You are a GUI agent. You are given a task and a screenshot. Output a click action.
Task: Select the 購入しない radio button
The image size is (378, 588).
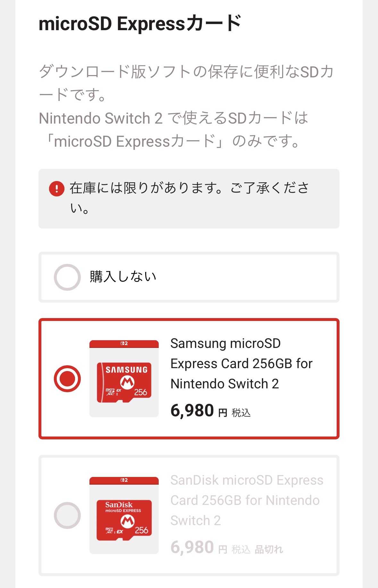pyautogui.click(x=67, y=277)
